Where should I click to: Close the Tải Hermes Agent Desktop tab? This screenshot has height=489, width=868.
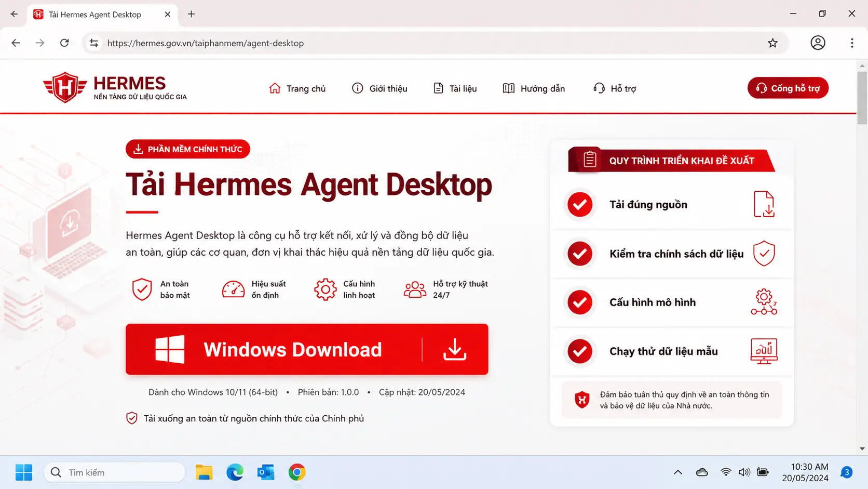coord(167,15)
